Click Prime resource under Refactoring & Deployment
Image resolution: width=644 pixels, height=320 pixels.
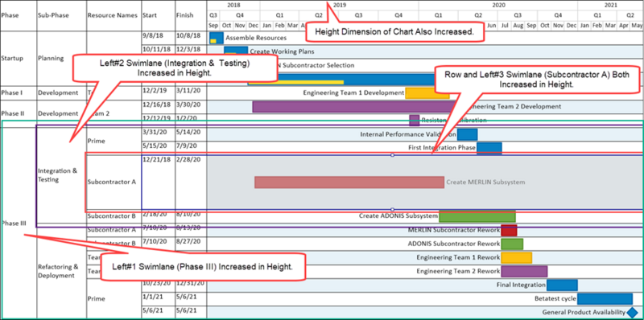114,298
